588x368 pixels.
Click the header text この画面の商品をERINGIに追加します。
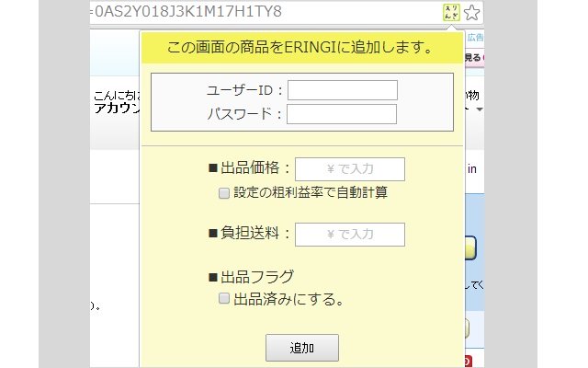pyautogui.click(x=300, y=48)
